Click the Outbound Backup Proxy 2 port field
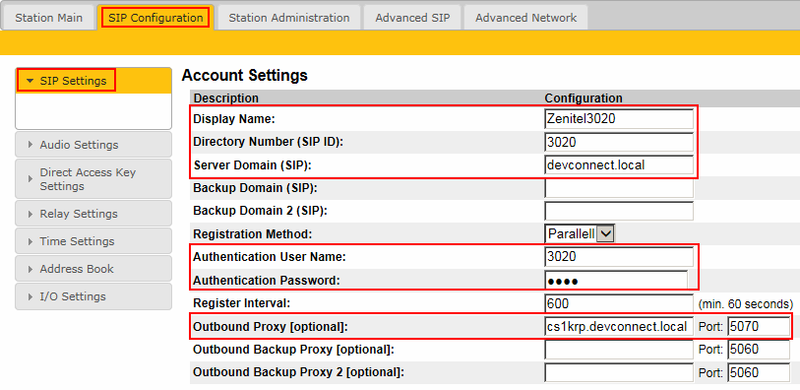The width and height of the screenshot is (800, 390). click(x=759, y=372)
